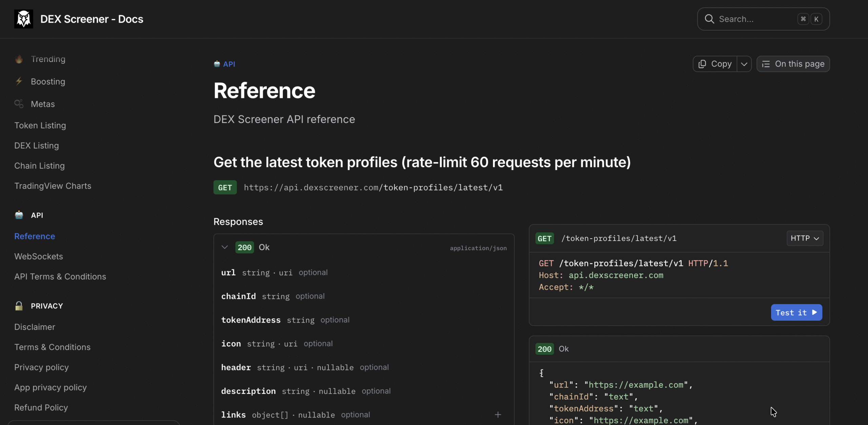This screenshot has height=425, width=868.
Task: Click the "url" line in JSON example
Action: (621, 385)
